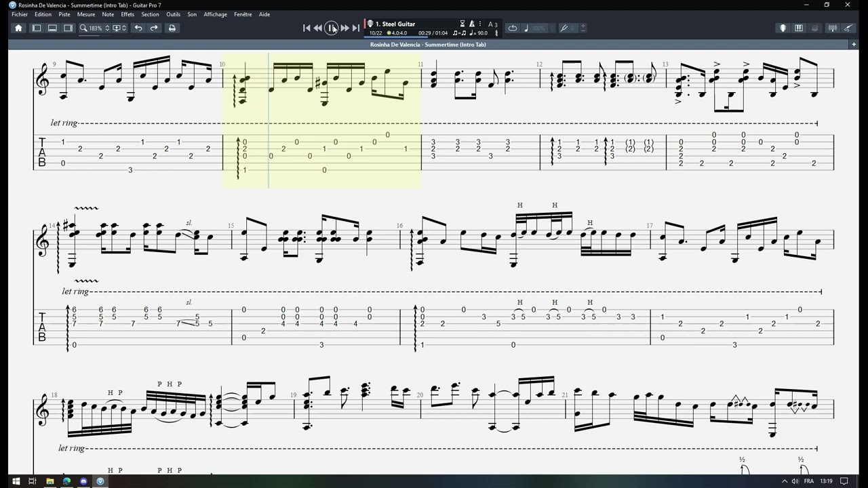Viewport: 868px width, 488px height.
Task: Open the tuner guitar-jack icon
Action: coord(849,28)
